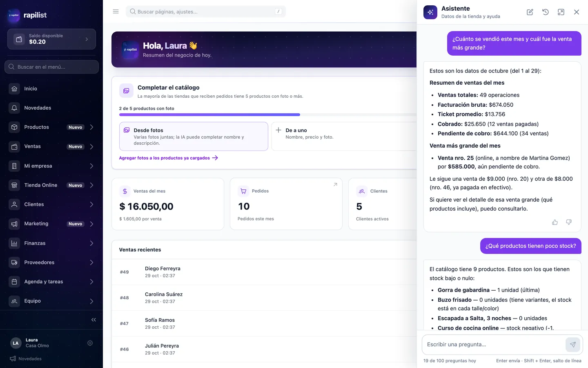Click the Finanzas chart icon
The height and width of the screenshot is (368, 588).
[14, 243]
